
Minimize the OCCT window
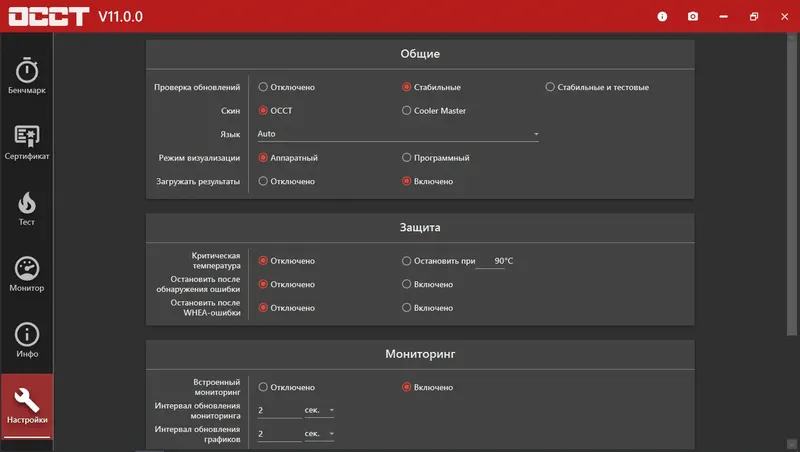coord(723,16)
